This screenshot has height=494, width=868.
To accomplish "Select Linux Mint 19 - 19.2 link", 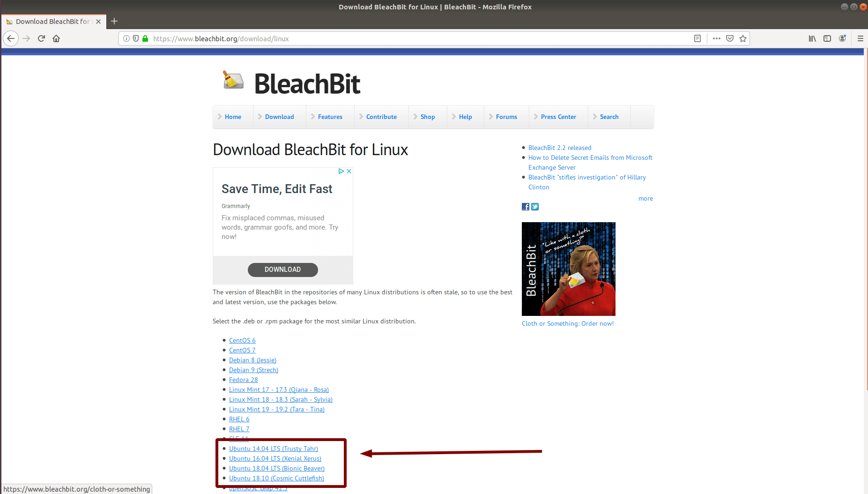I will 277,409.
